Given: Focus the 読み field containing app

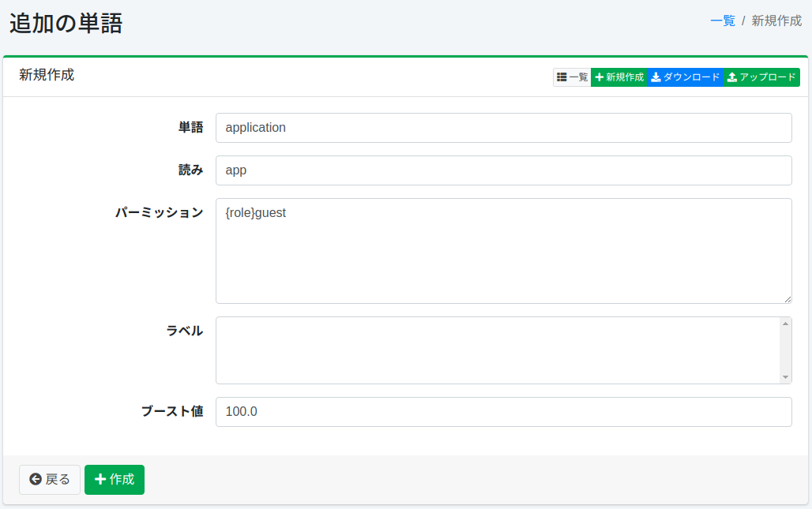Looking at the screenshot, I should click(x=503, y=170).
